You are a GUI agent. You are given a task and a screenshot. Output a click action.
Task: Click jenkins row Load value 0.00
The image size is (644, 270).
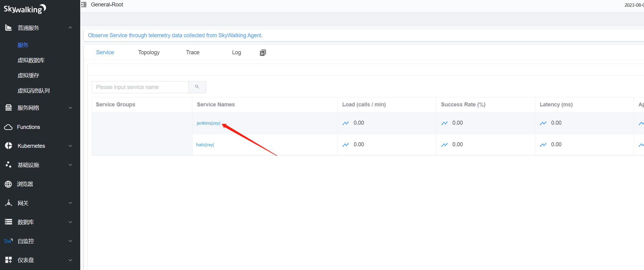coord(359,123)
